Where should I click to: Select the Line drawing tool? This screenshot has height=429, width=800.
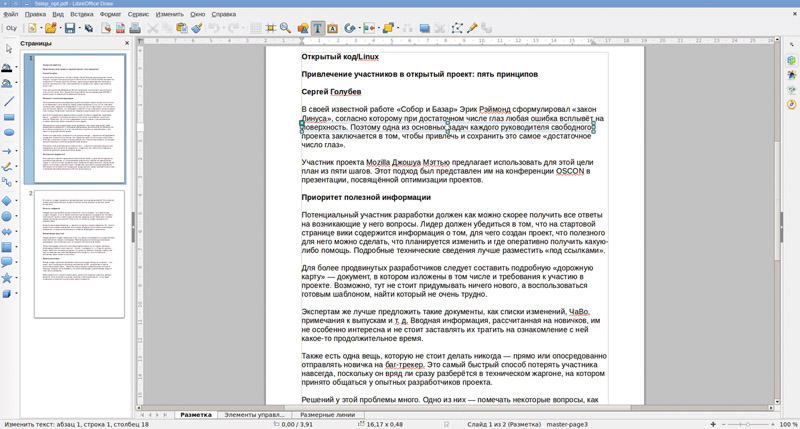(x=8, y=101)
